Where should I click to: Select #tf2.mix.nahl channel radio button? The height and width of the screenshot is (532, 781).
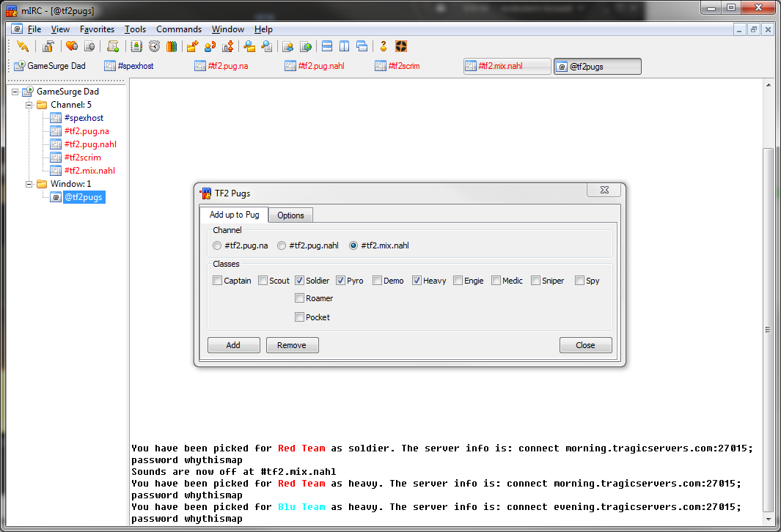click(353, 245)
